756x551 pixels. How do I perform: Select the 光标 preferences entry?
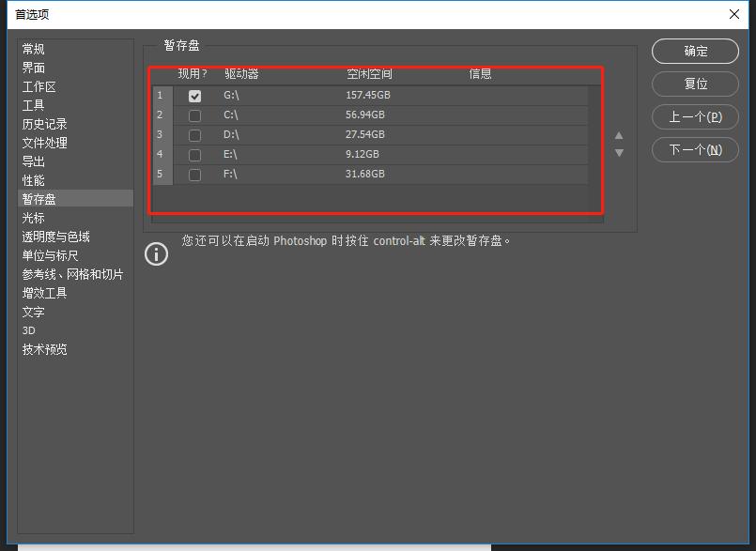point(34,217)
